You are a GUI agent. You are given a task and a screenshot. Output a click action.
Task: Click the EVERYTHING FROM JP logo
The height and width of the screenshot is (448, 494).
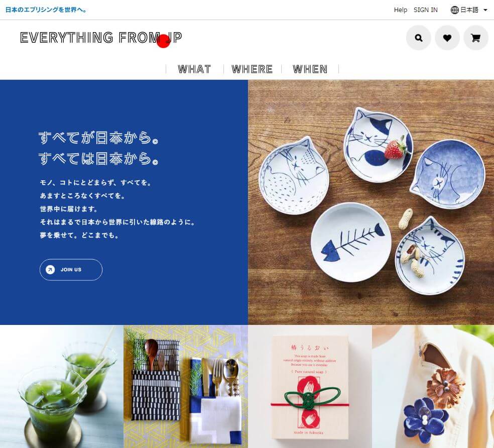[101, 39]
